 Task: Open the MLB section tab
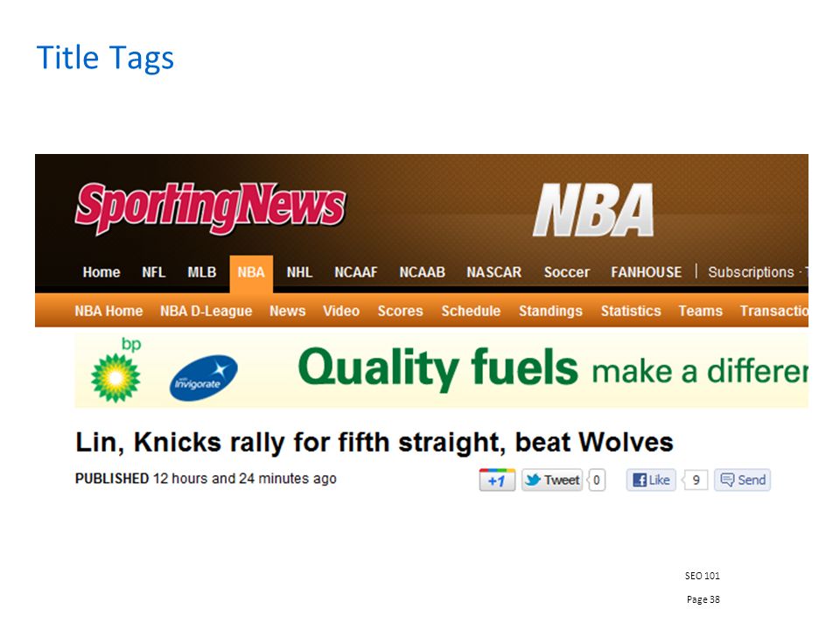click(202, 272)
